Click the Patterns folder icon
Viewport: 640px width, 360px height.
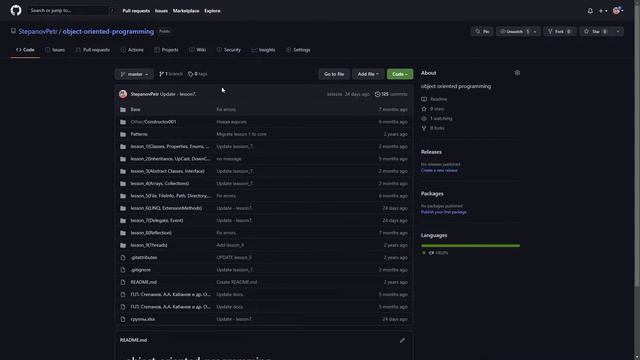(x=123, y=134)
